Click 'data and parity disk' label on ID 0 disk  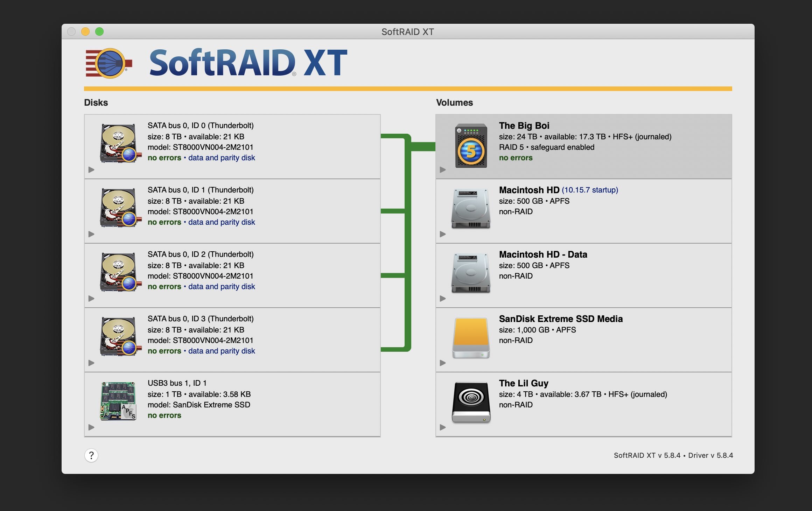(x=222, y=157)
